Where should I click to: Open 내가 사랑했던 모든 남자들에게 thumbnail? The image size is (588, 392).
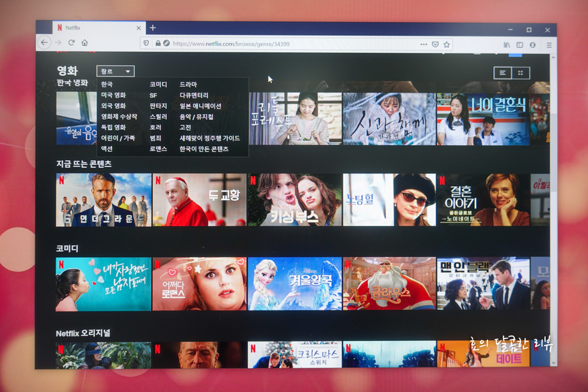pyautogui.click(x=103, y=284)
